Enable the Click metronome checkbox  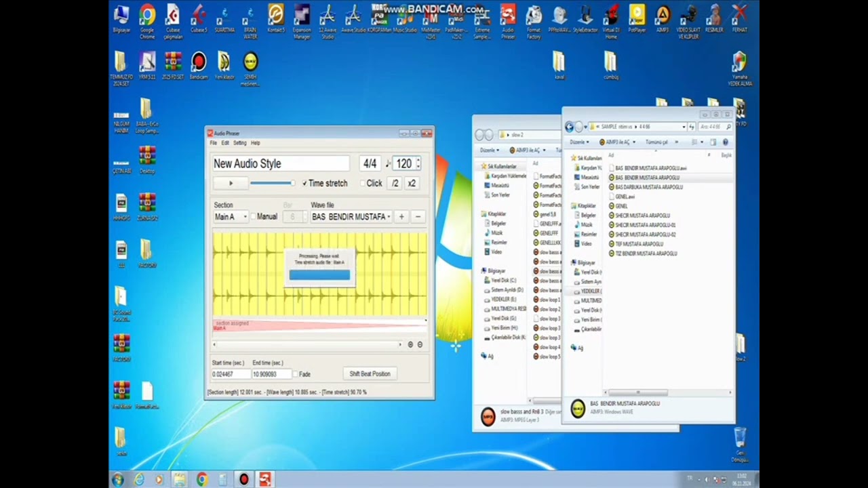pos(362,184)
